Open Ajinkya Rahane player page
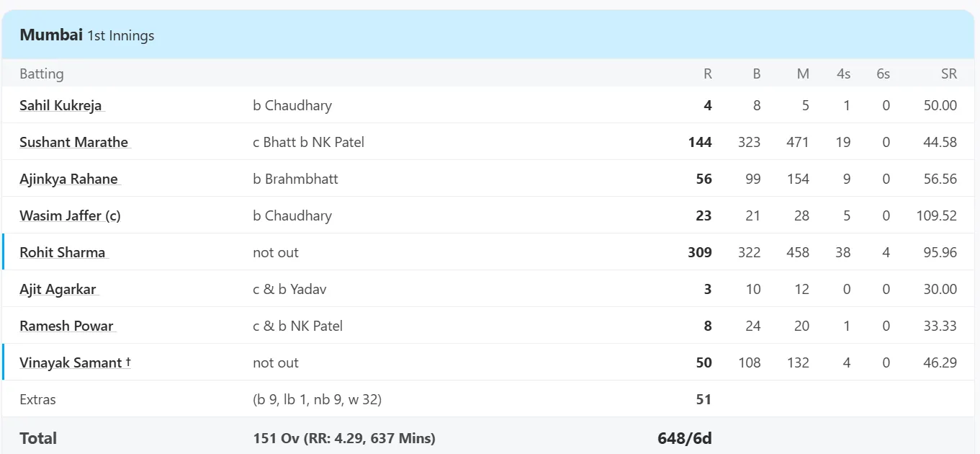The image size is (980, 454). (x=69, y=179)
